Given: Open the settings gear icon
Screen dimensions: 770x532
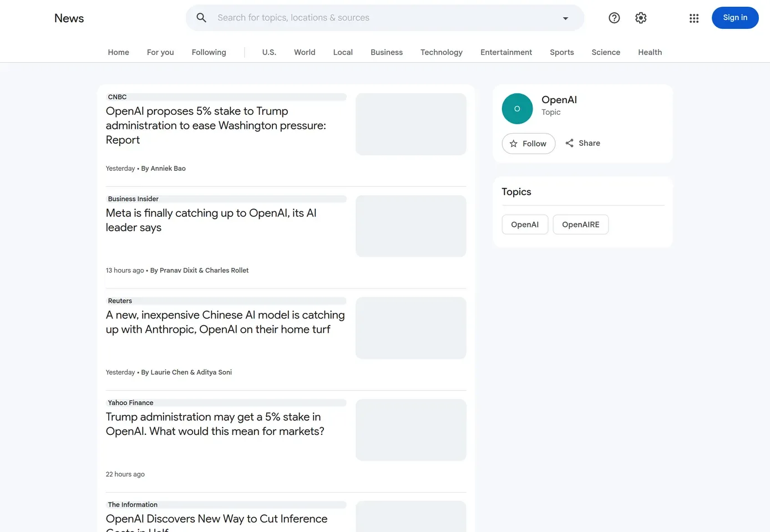Looking at the screenshot, I should (641, 18).
